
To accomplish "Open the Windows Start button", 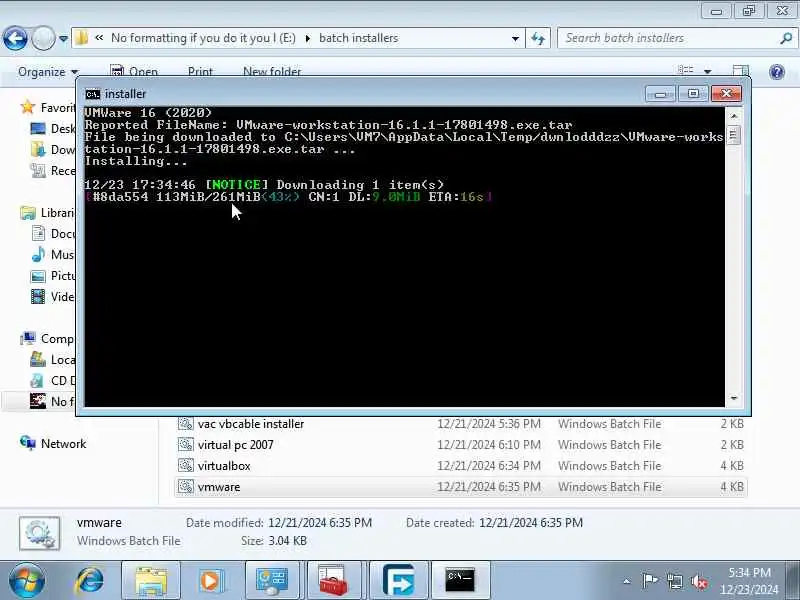I will [x=27, y=581].
